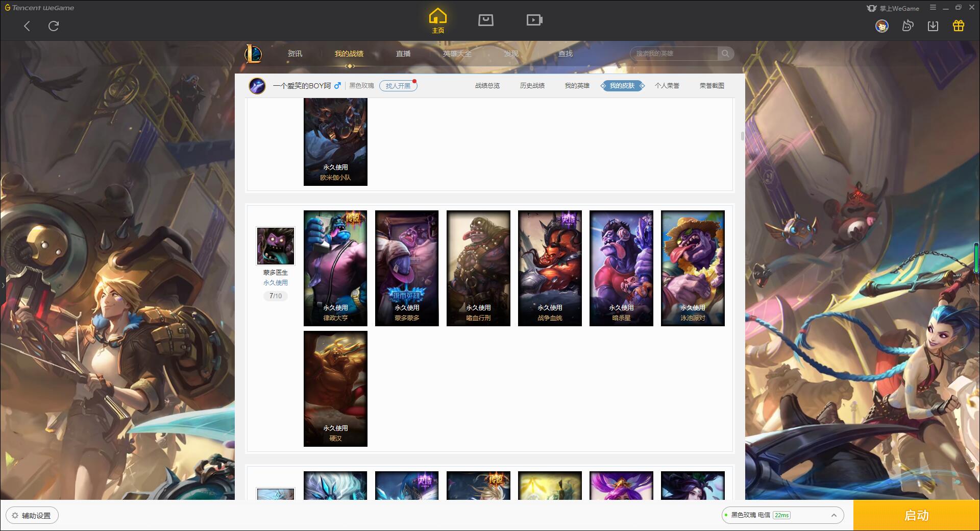Open the download manager icon
This screenshot has height=531, width=980.
(x=933, y=26)
